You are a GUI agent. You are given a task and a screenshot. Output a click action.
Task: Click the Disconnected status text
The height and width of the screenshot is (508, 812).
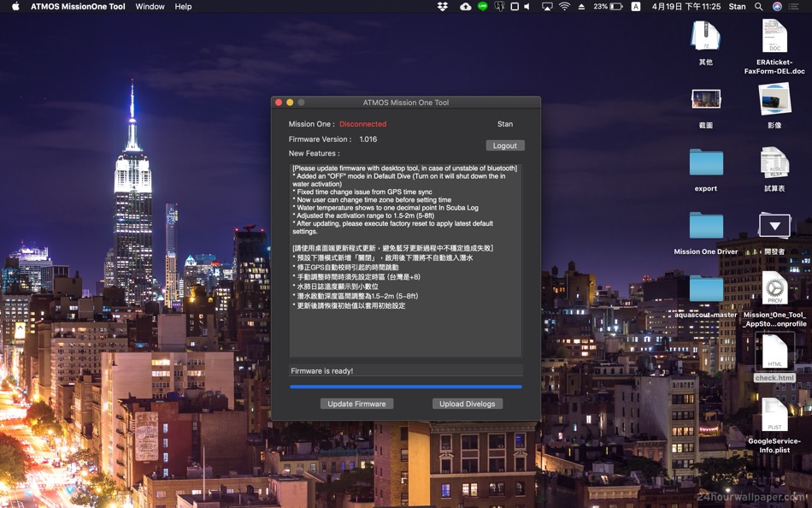[x=363, y=124]
